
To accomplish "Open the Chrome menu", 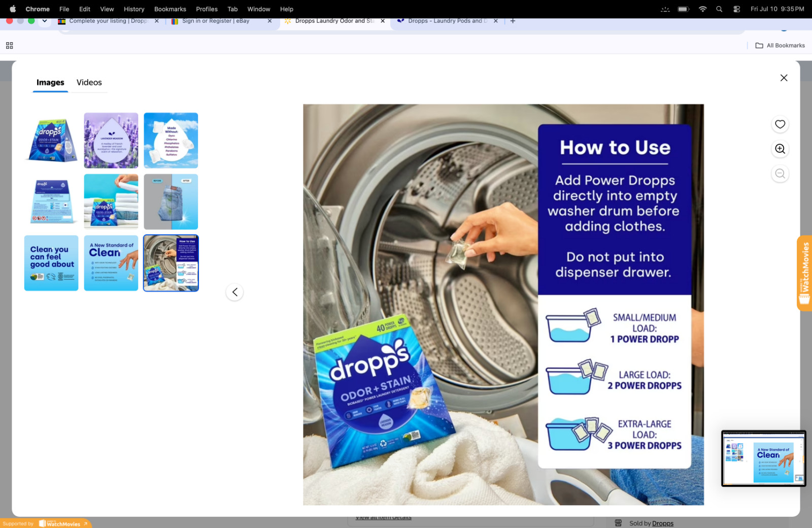I will pos(38,9).
